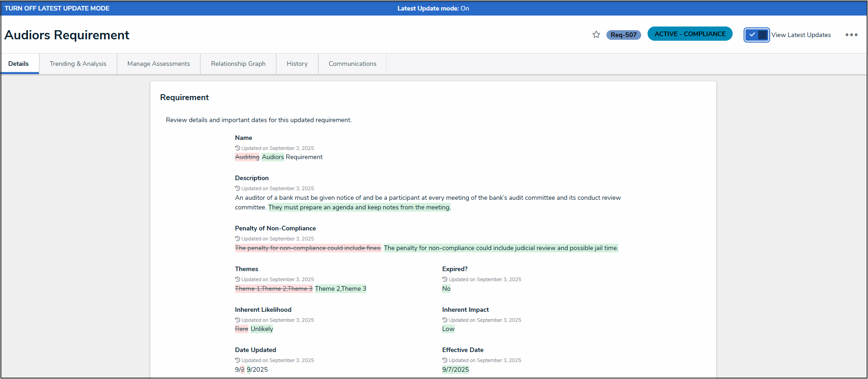Click the history icon under Name
This screenshot has width=868, height=379.
(237, 148)
